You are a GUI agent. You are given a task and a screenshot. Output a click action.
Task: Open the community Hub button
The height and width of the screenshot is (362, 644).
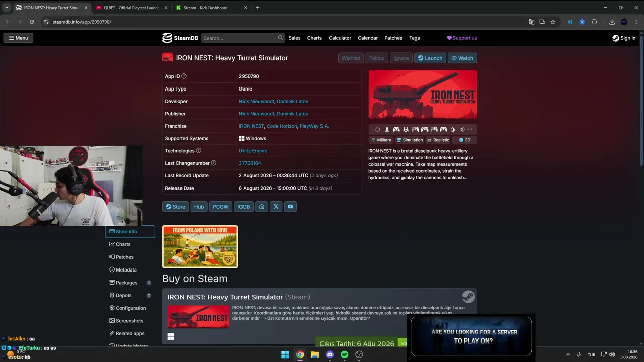pos(199,207)
